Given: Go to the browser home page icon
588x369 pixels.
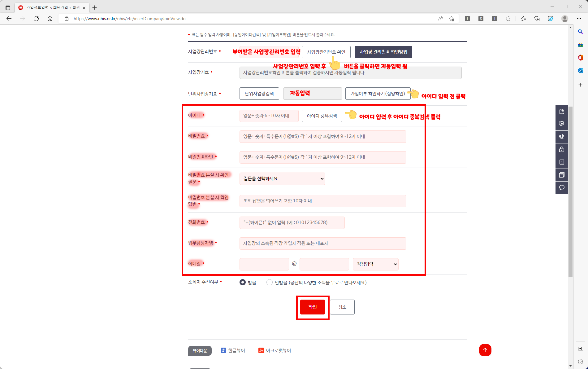Looking at the screenshot, I should pos(50,19).
